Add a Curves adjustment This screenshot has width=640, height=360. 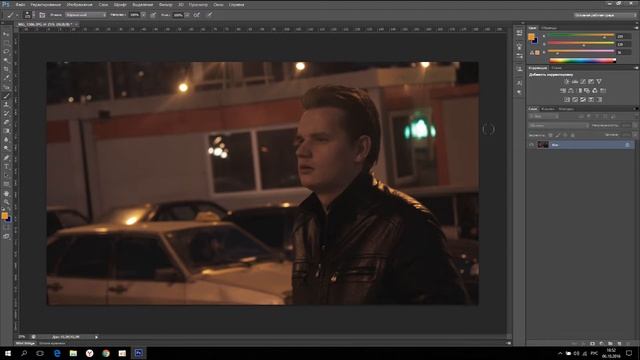click(x=583, y=82)
